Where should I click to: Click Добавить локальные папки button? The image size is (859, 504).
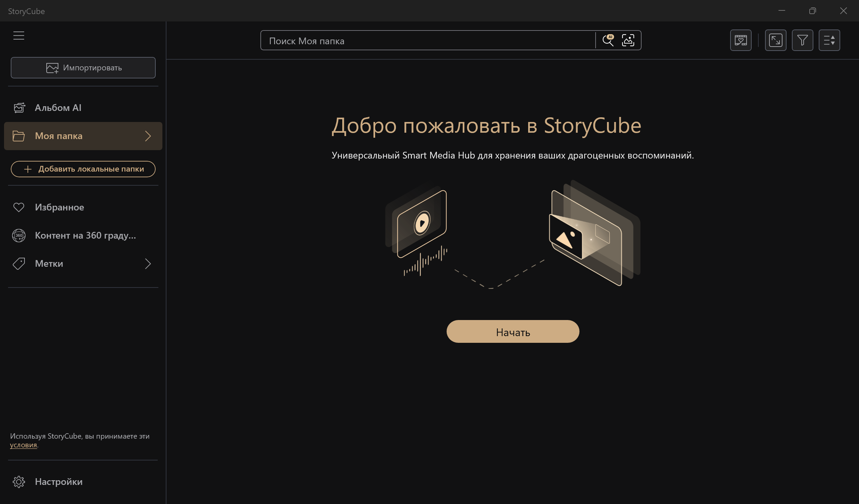[x=83, y=169]
